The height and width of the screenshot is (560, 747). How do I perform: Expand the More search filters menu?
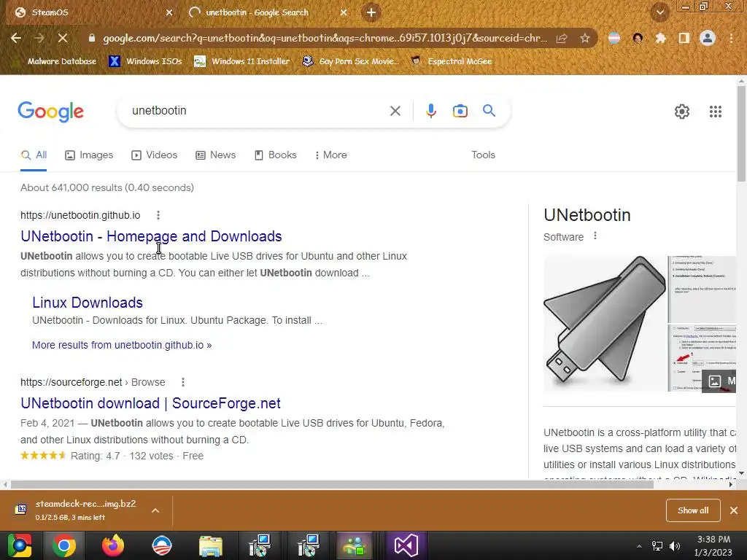click(x=330, y=155)
